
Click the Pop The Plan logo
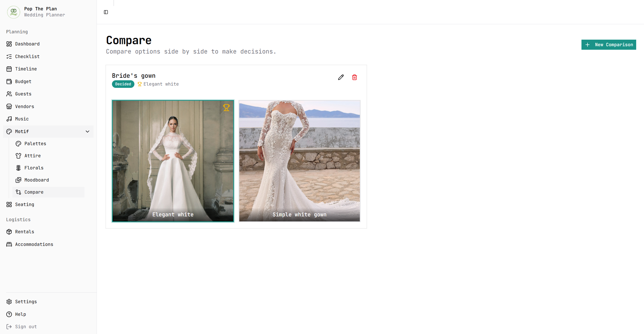(14, 12)
